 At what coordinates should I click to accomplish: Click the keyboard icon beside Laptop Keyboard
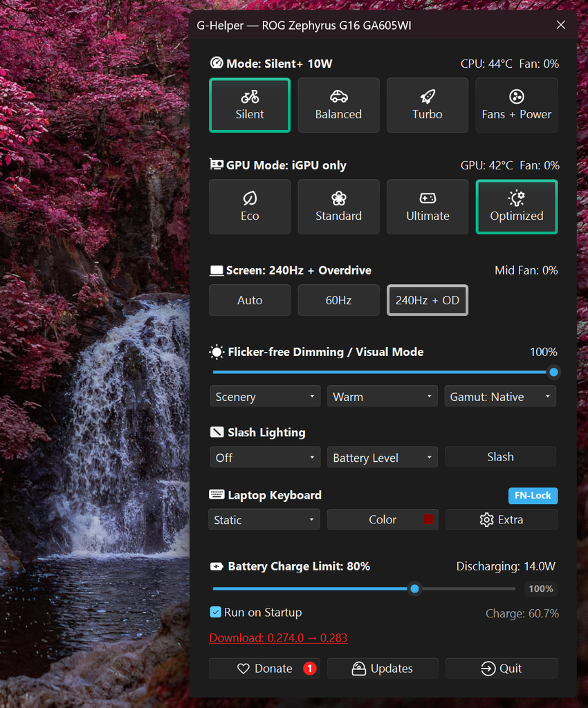point(217,494)
